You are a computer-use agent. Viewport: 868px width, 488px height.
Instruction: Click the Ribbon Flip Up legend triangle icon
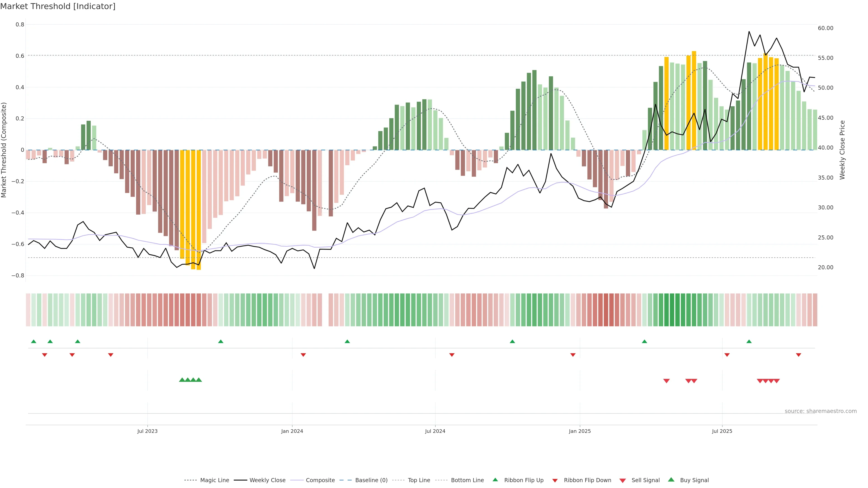tap(495, 480)
